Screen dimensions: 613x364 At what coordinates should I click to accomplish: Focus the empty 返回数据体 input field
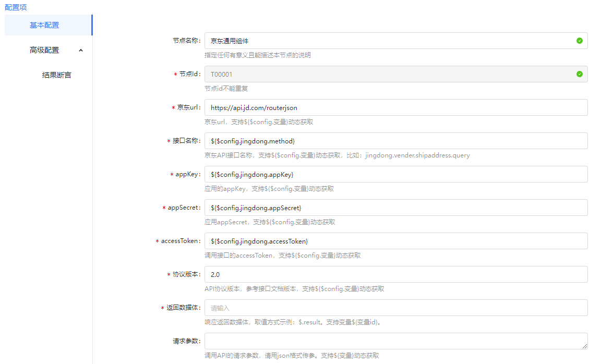[395, 308]
